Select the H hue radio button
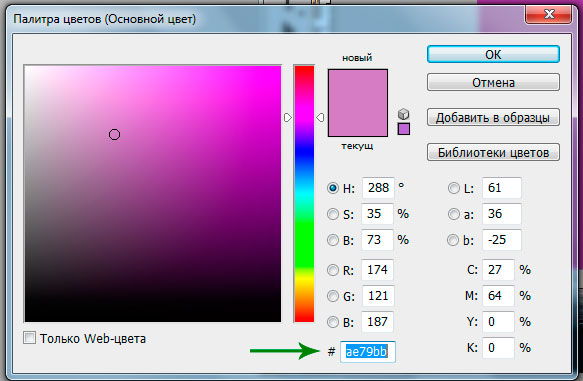Image resolution: width=583 pixels, height=381 pixels. click(x=333, y=188)
